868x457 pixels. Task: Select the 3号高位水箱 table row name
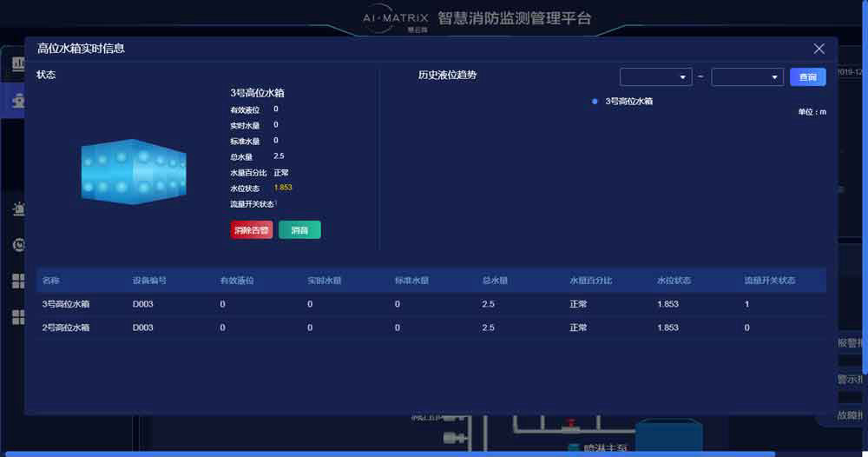pyautogui.click(x=66, y=304)
